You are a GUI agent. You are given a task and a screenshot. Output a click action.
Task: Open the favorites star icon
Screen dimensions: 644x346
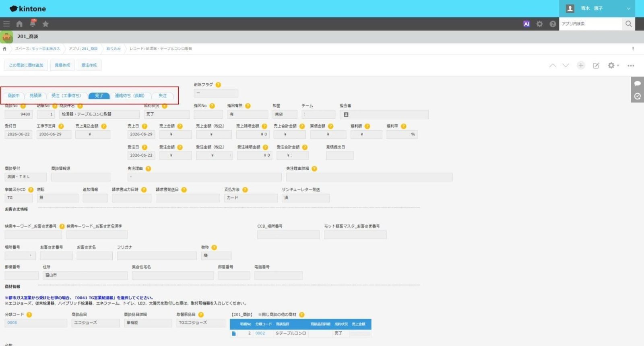45,24
